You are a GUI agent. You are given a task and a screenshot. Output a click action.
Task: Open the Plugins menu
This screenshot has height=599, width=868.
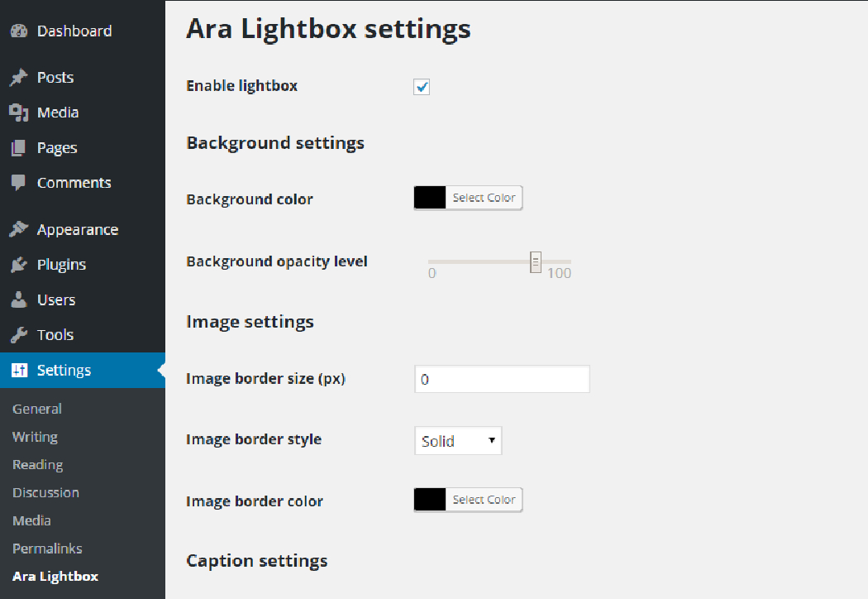point(61,265)
